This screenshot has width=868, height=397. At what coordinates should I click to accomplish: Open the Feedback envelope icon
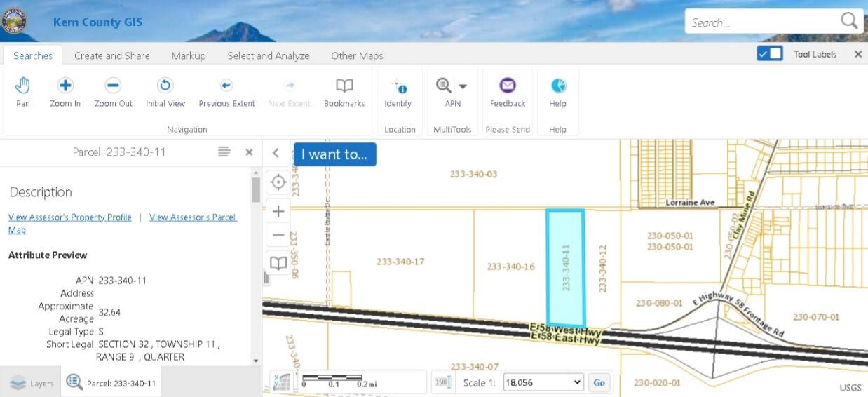click(508, 86)
